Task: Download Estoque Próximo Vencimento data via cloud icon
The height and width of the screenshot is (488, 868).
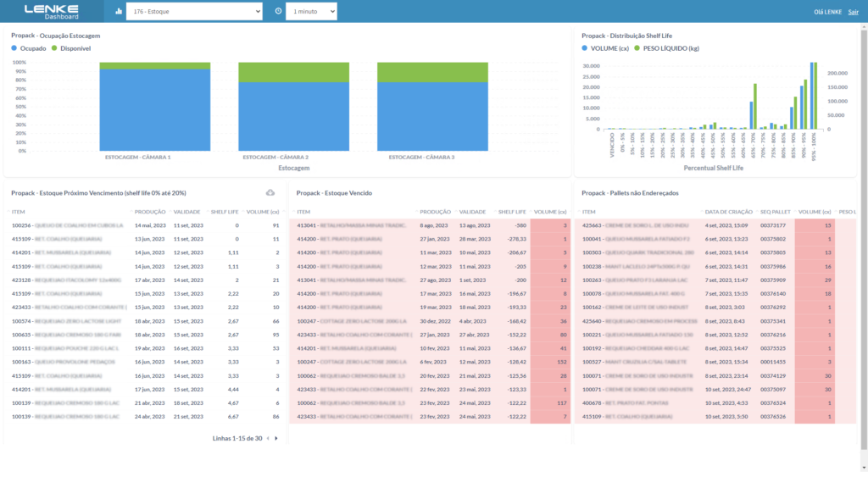Action: coord(270,192)
